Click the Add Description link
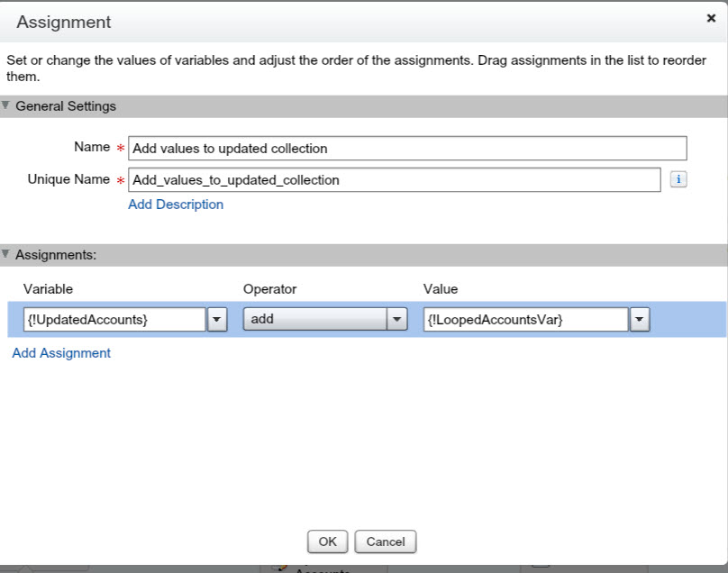The image size is (728, 573). pyautogui.click(x=176, y=205)
